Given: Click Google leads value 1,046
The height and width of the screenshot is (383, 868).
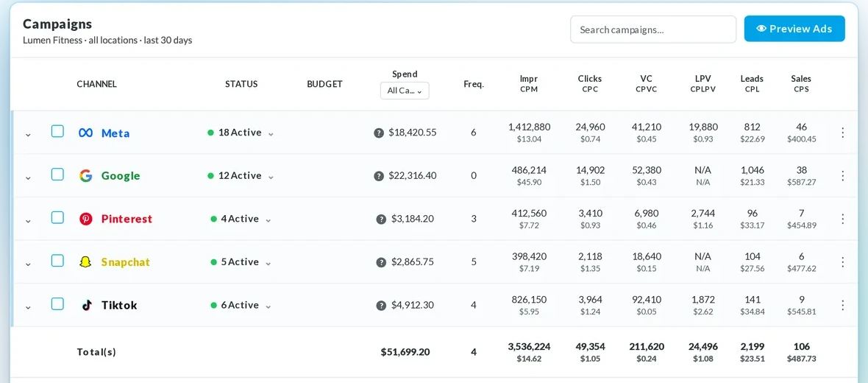Looking at the screenshot, I should [752, 170].
